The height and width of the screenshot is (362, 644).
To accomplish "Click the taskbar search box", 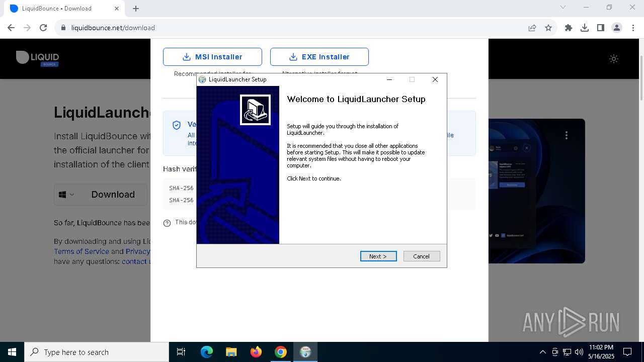I will tap(97, 352).
